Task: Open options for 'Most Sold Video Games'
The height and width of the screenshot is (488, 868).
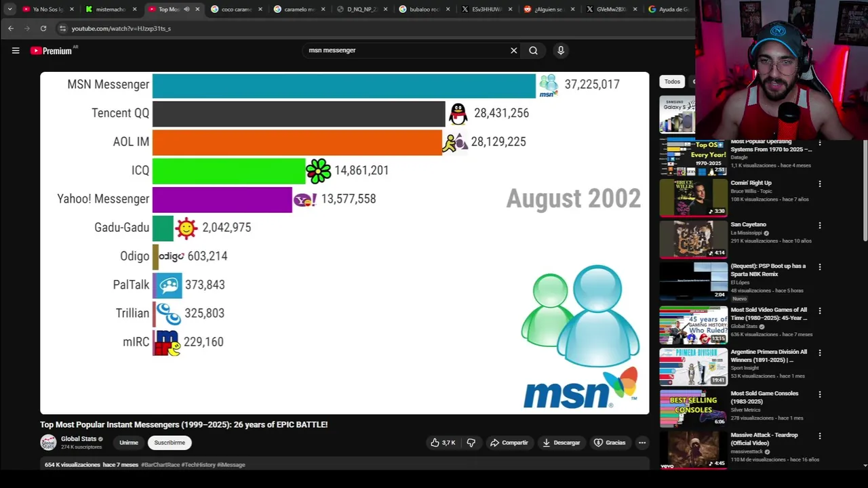Action: tap(820, 311)
